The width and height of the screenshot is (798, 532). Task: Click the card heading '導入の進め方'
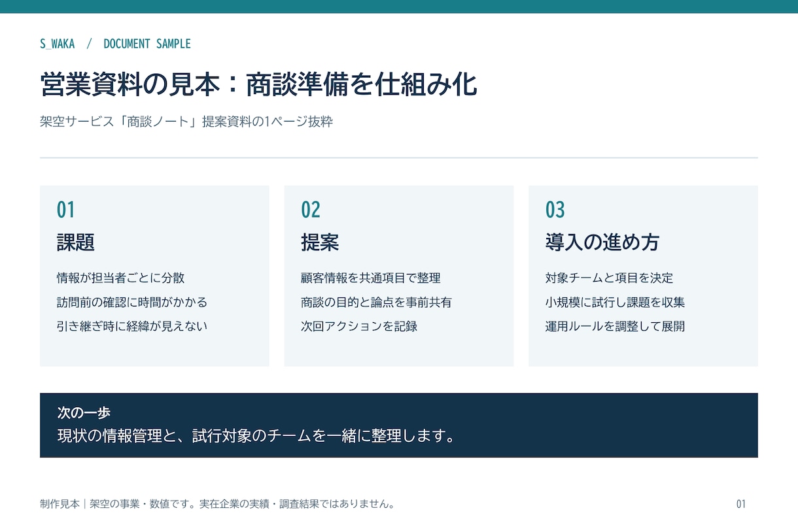602,242
